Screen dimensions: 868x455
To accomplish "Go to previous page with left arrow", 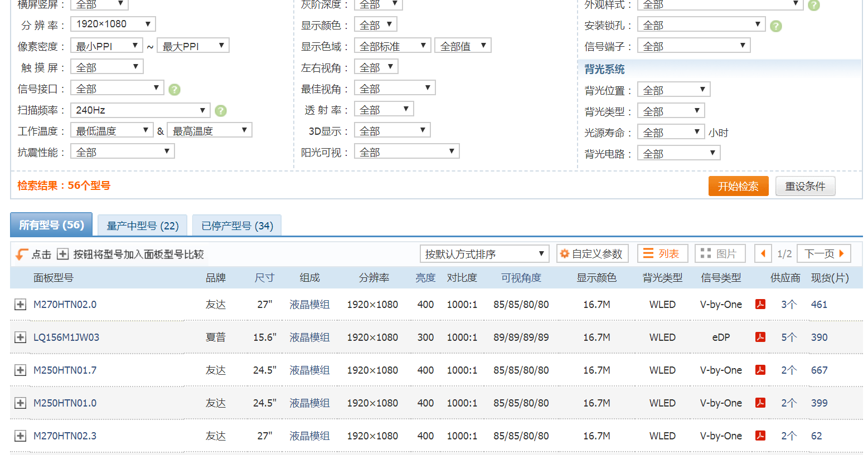I will pos(763,254).
